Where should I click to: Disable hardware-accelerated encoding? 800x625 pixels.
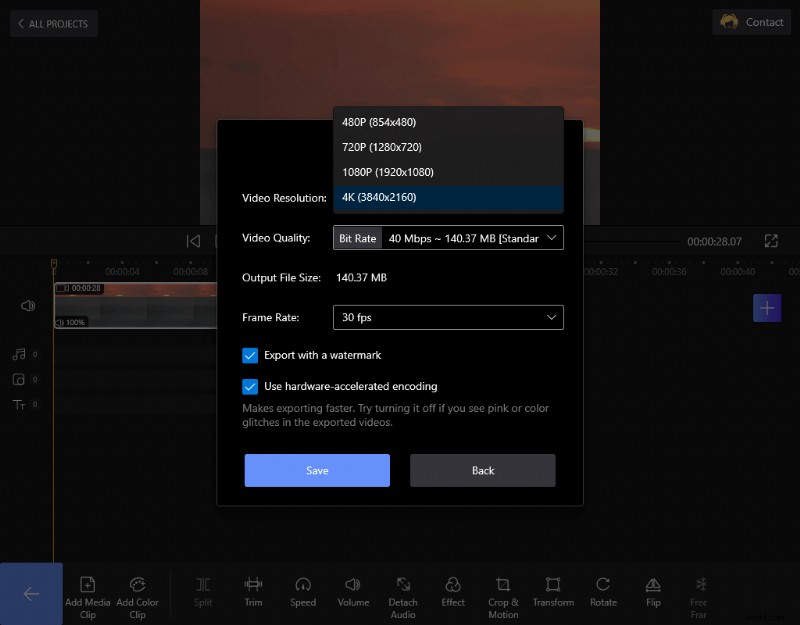[x=249, y=386]
